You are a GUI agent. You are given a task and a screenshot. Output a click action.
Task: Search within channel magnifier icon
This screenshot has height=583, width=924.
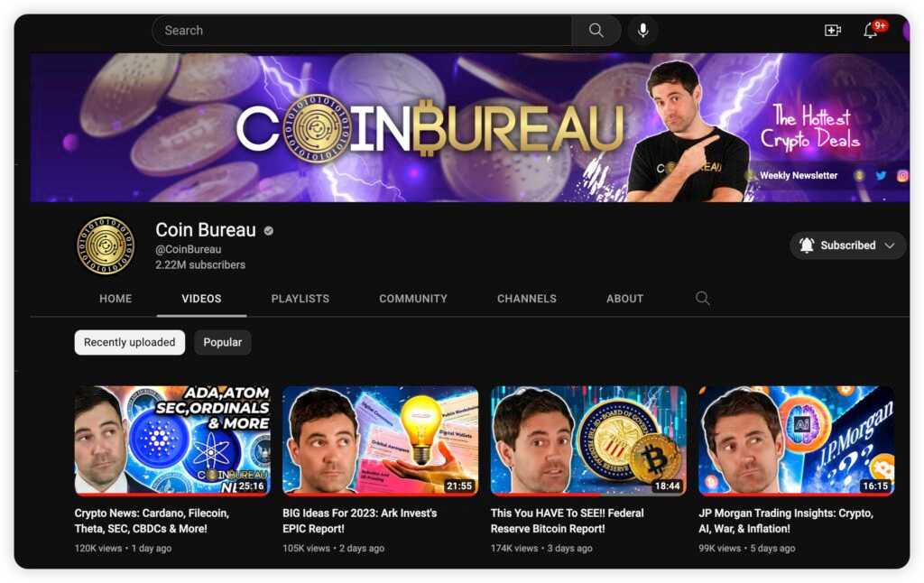click(702, 299)
